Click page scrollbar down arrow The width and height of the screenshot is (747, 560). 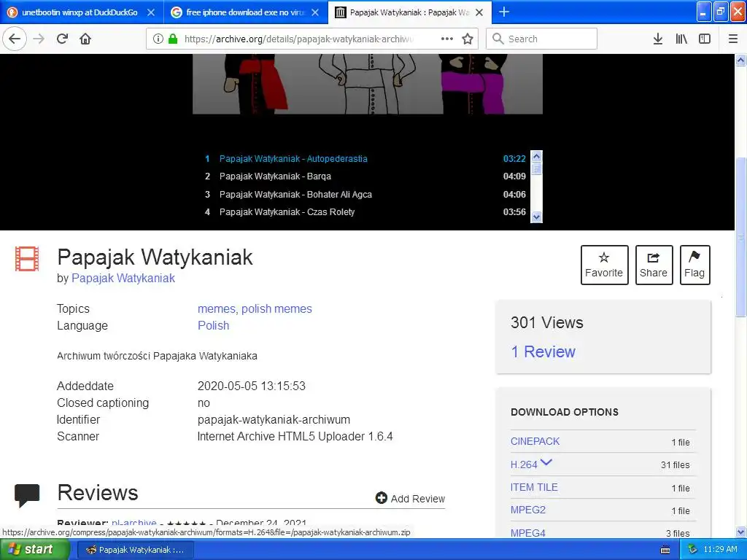click(741, 532)
